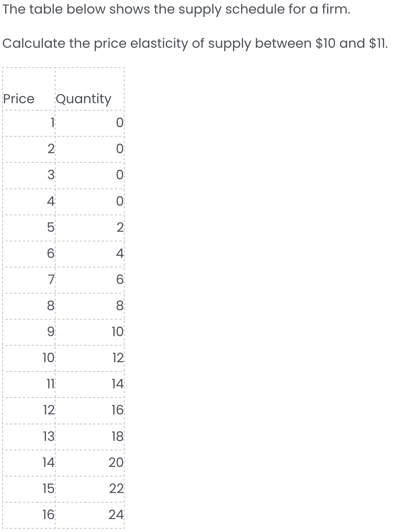Click the quantity cell showing 20
The image size is (394, 532).
116,462
